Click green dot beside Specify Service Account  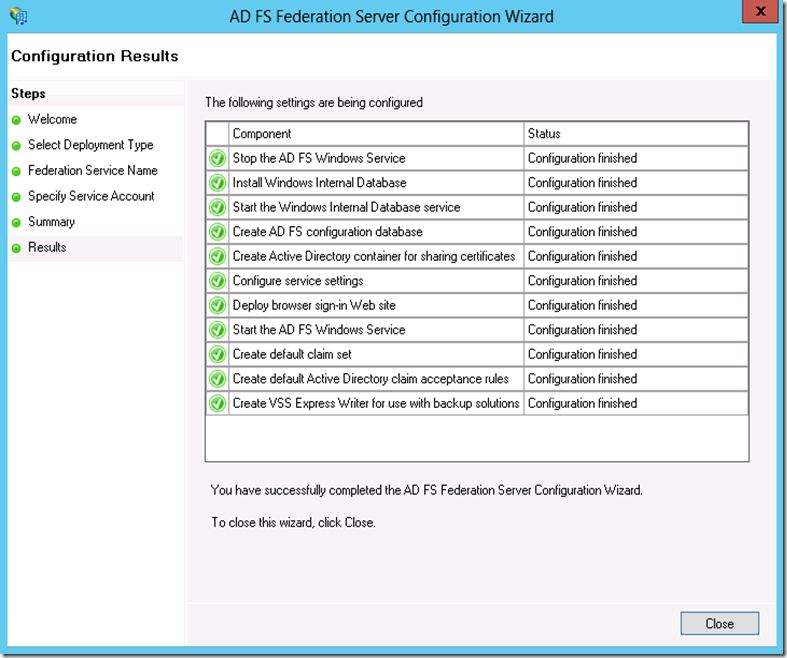[16, 197]
